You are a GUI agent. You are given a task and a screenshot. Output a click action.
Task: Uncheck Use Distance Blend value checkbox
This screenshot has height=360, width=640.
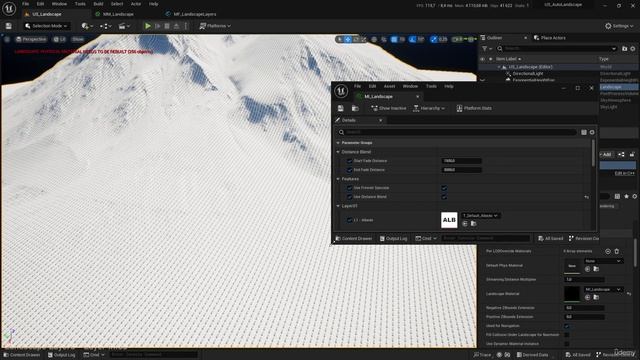(x=444, y=197)
